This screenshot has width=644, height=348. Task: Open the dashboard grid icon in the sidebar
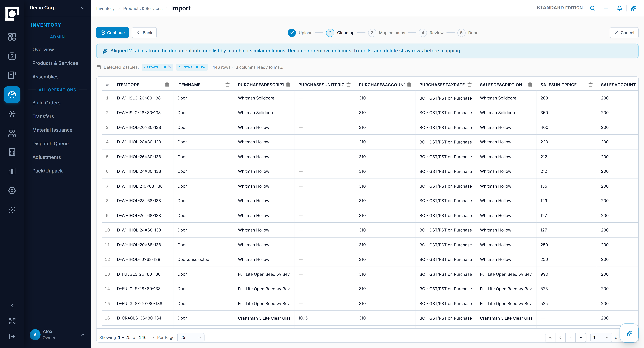12,37
